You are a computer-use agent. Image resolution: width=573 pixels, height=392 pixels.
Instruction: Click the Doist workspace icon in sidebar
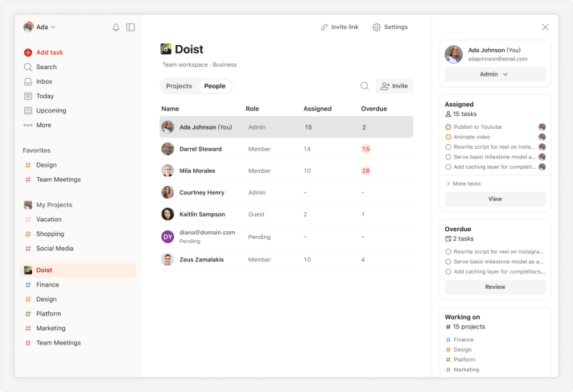[x=28, y=270]
